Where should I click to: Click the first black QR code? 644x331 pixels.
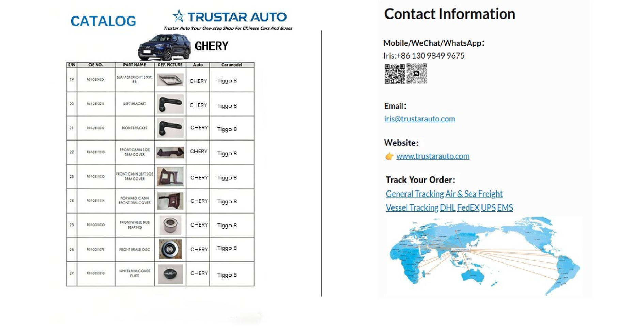[395, 74]
